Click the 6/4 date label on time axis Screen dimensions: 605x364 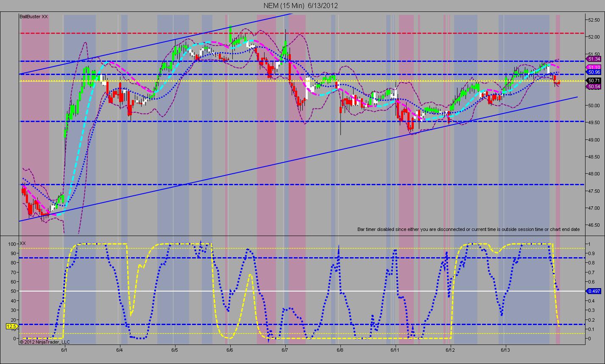pos(120,350)
